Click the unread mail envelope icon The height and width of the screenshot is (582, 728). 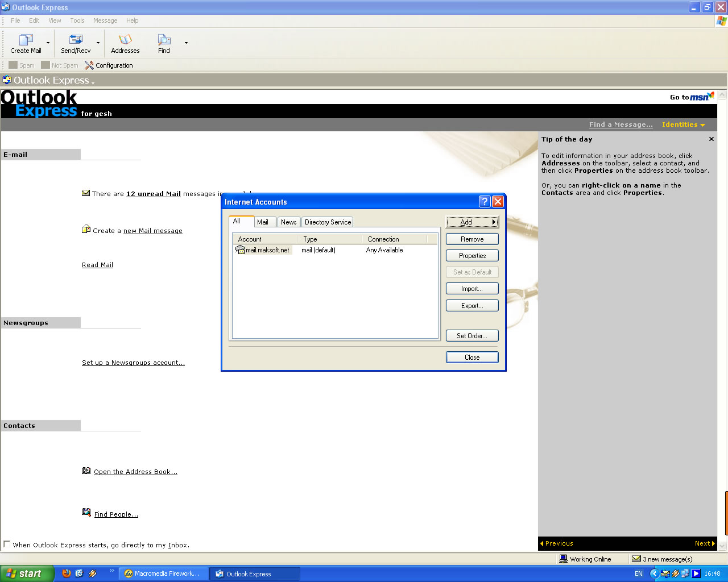86,193
